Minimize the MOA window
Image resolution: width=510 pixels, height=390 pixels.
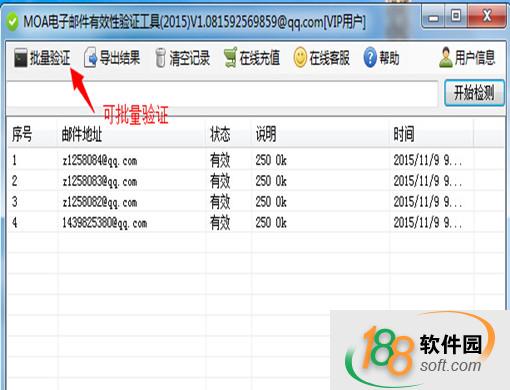(x=433, y=16)
